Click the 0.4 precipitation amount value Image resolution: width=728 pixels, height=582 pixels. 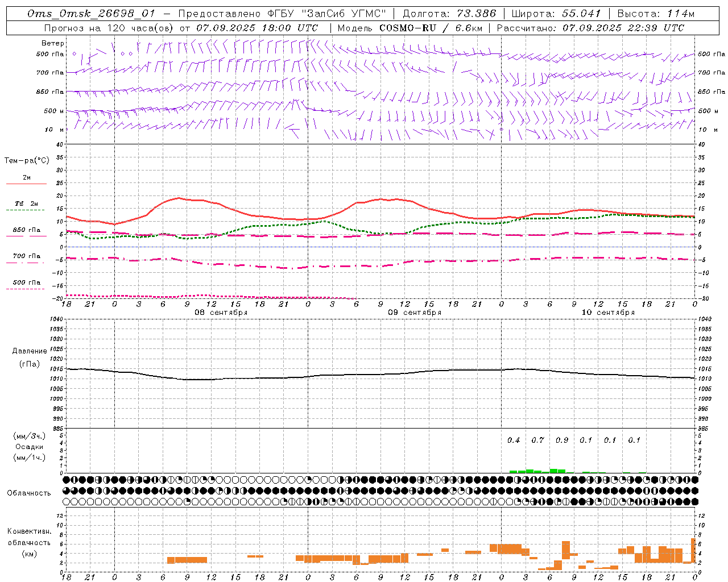[514, 440]
